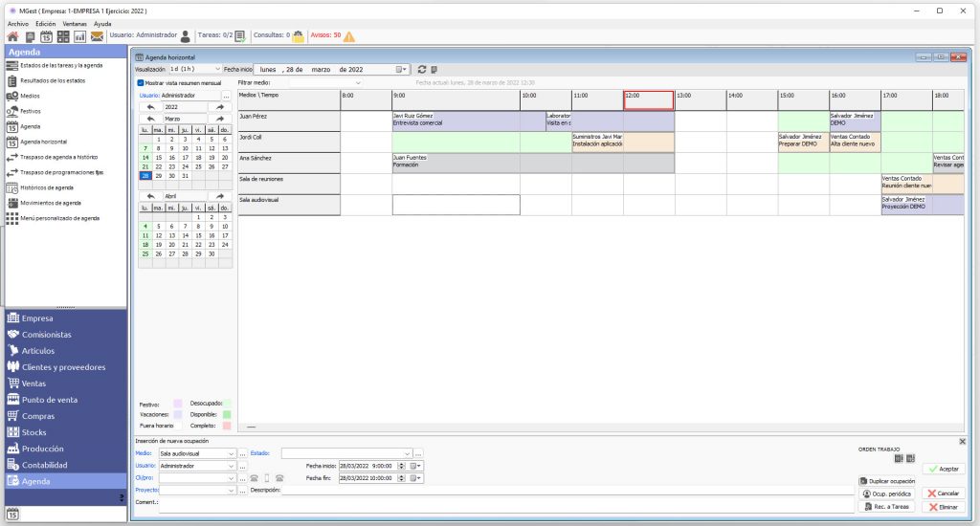Open the envelope mail icon in the toolbar
Image resolution: width=980 pixels, height=526 pixels.
pos(97,37)
